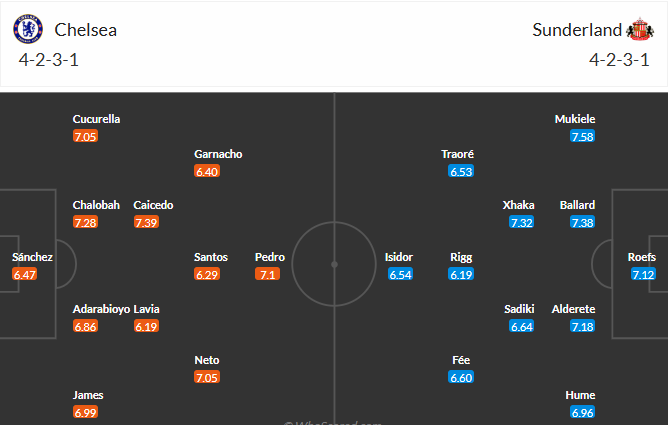Open the Sunderland team name link
The image size is (668, 425).
(577, 30)
